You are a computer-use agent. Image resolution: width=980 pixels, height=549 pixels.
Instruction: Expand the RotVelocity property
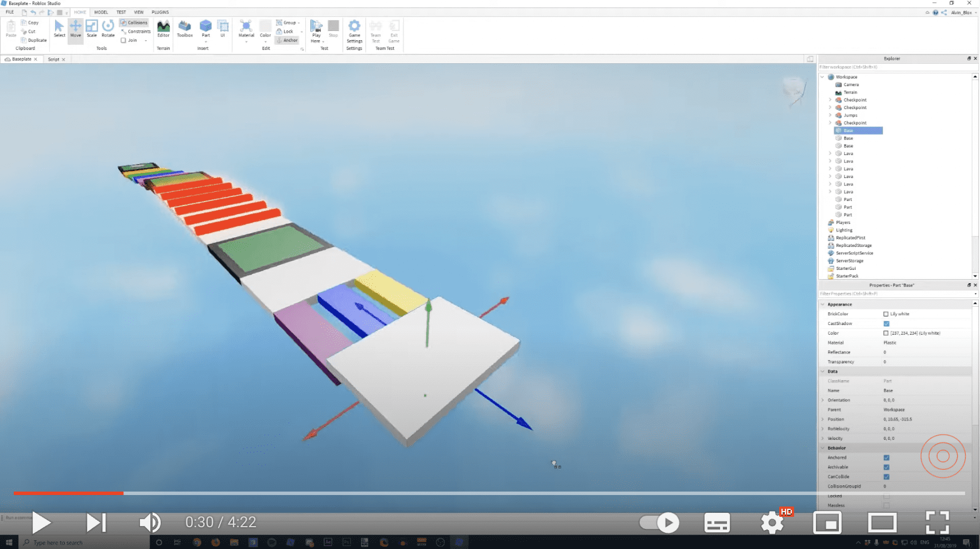click(x=822, y=428)
